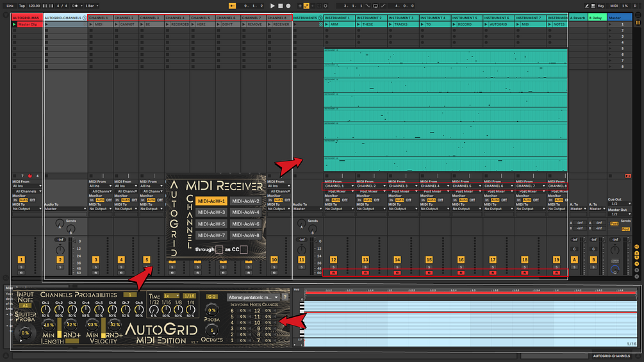Image resolution: width=644 pixels, height=362 pixels.
Task: Tap the tempo with the Tap button
Action: [22, 6]
